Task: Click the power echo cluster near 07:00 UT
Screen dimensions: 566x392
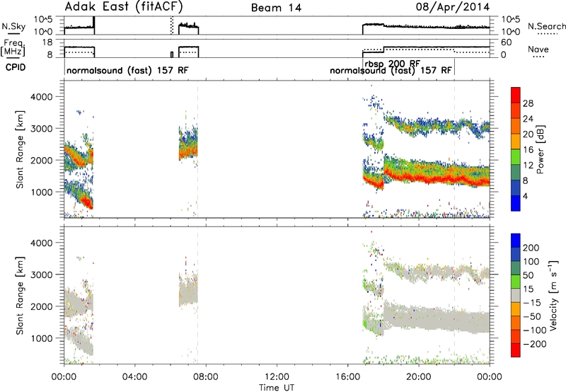Action: coord(188,144)
